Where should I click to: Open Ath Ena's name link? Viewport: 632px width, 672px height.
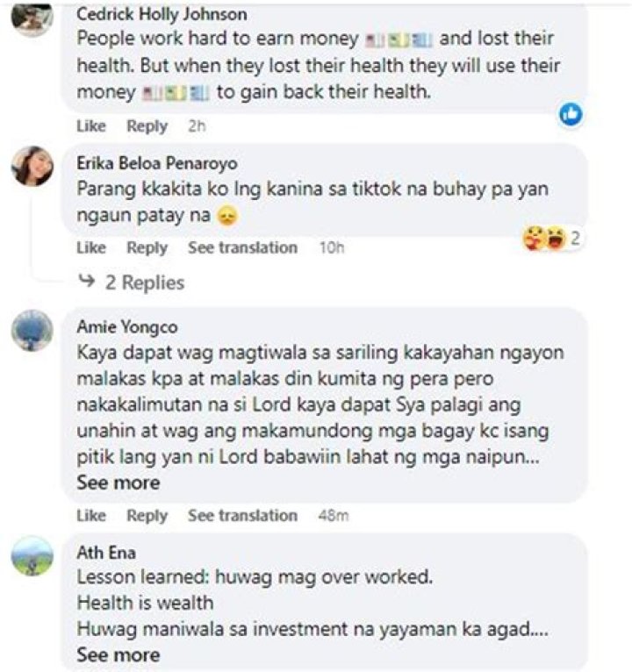pyautogui.click(x=106, y=553)
